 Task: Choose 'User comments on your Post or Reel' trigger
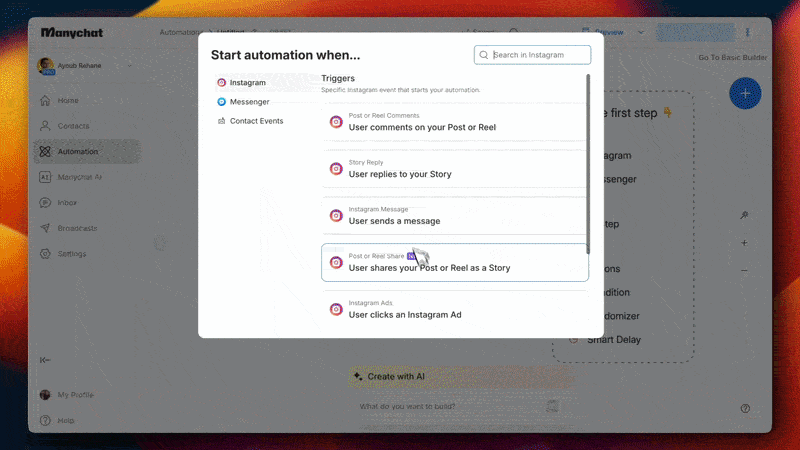pyautogui.click(x=454, y=122)
